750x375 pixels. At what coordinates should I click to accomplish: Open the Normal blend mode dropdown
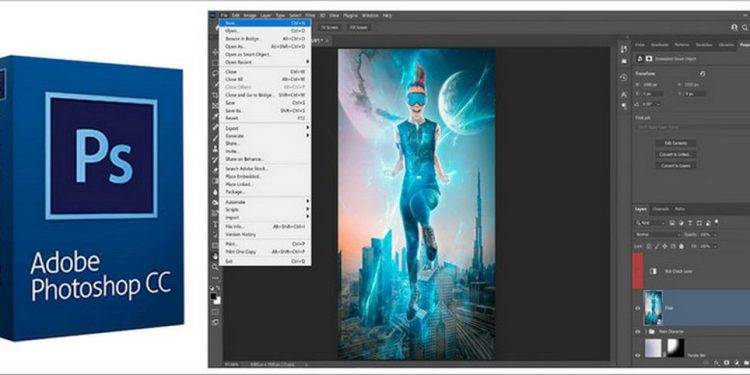click(x=658, y=235)
